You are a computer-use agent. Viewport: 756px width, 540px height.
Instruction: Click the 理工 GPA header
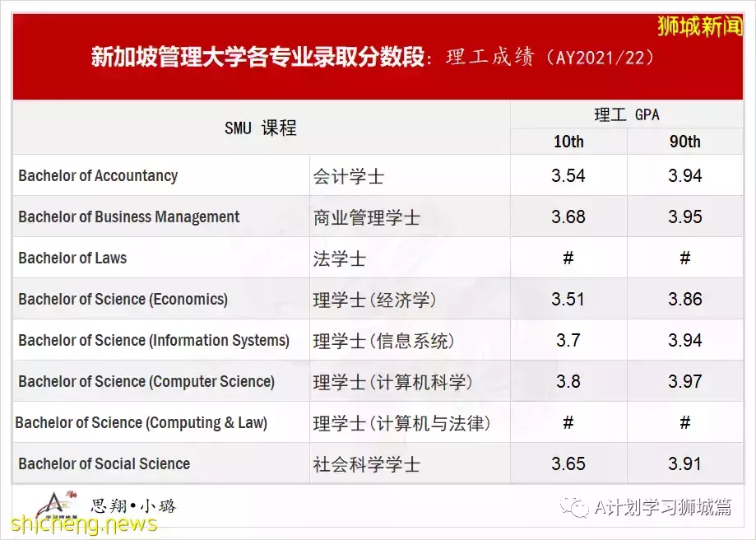(x=626, y=115)
